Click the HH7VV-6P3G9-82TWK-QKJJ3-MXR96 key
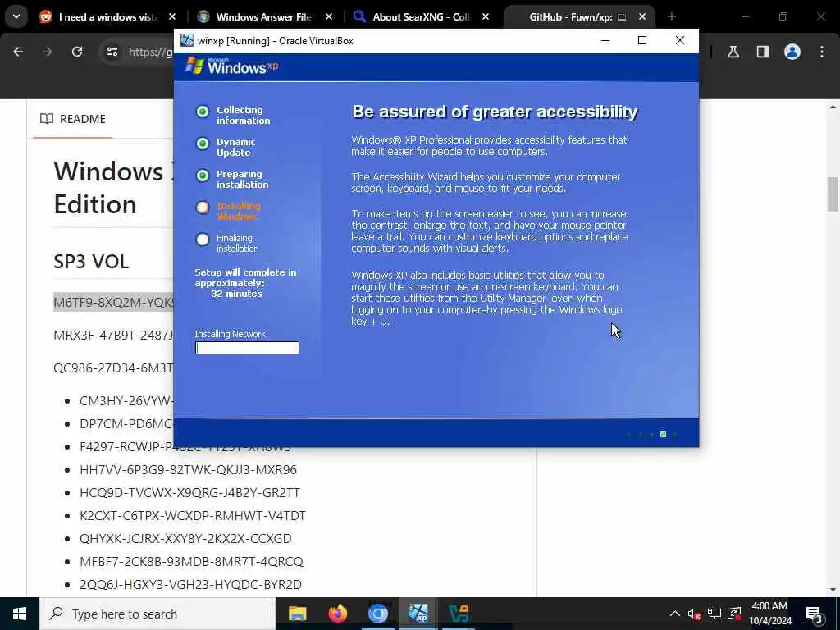This screenshot has height=630, width=840. pyautogui.click(x=188, y=470)
